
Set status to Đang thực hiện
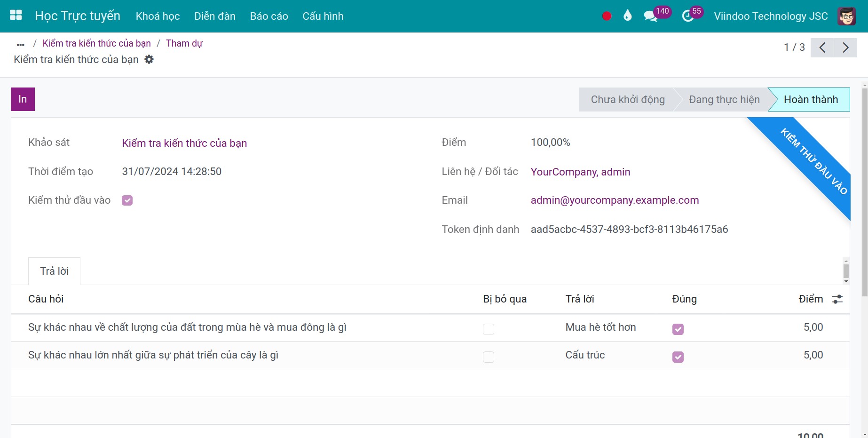(724, 100)
